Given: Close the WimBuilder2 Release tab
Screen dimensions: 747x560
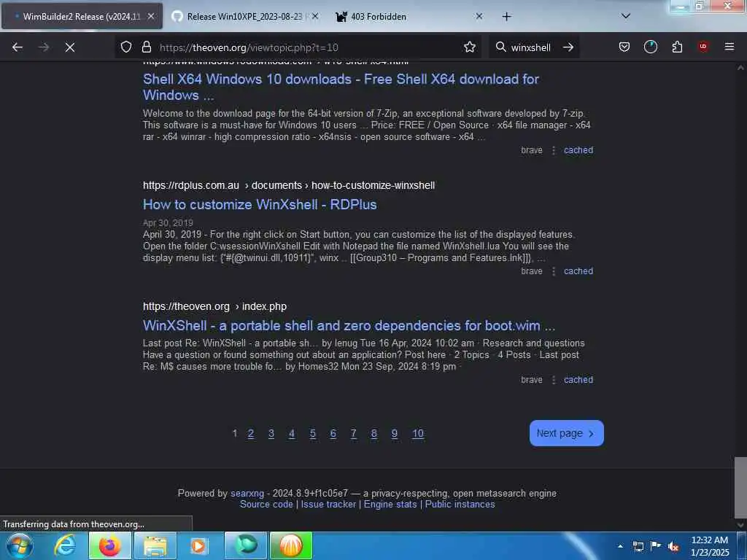Looking at the screenshot, I should 150,16.
